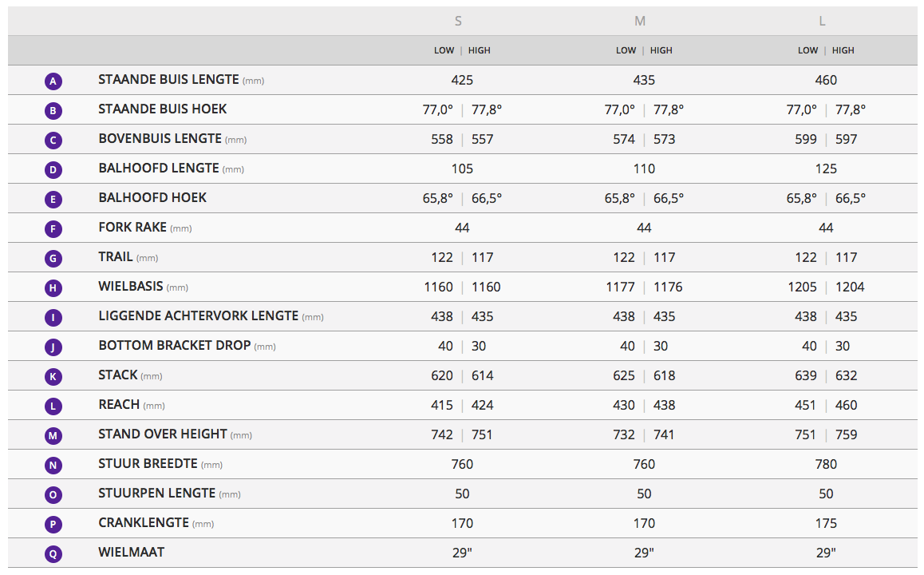Screen dimensions: 924x575
Task: Select the M size column header
Action: tap(640, 21)
